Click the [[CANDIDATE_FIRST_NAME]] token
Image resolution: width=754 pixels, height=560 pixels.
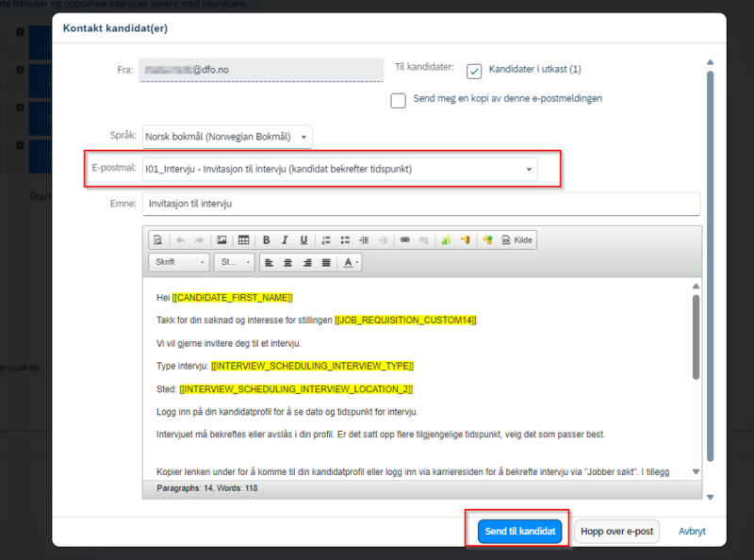pos(232,298)
